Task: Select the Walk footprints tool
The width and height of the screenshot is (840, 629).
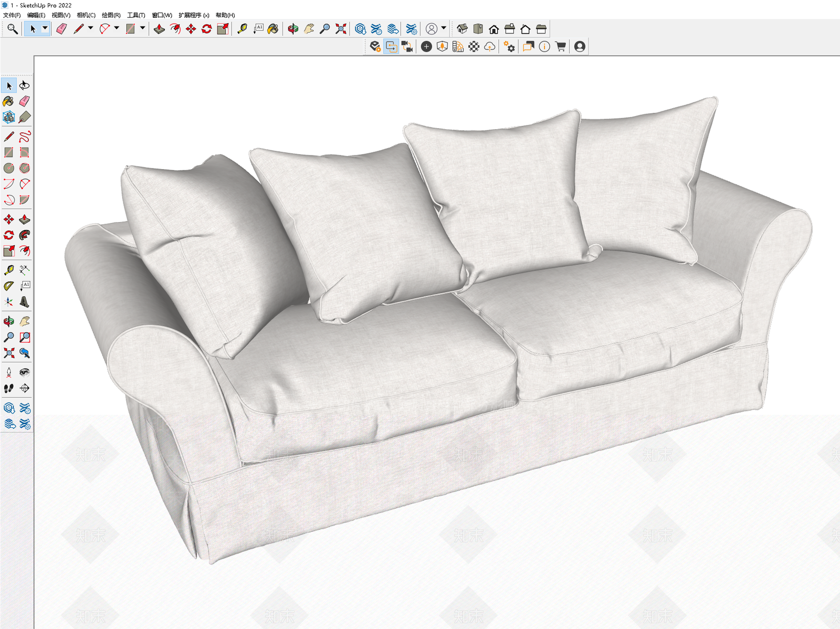Action: pos(8,388)
